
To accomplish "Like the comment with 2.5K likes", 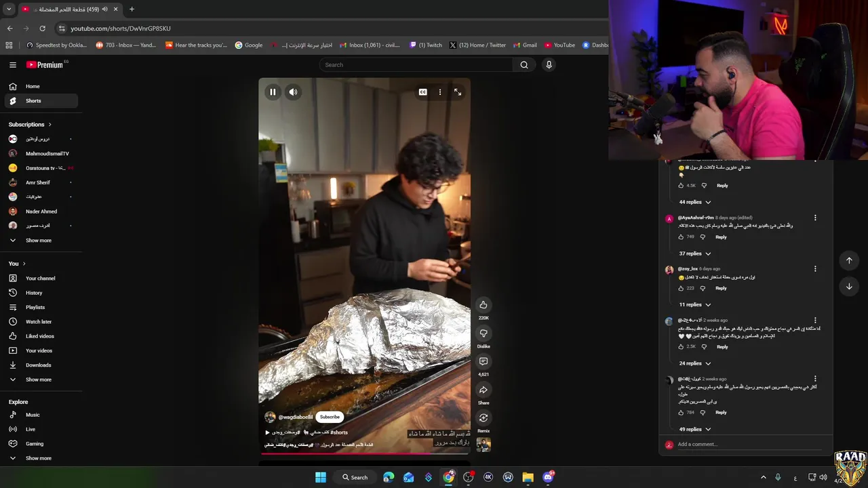I will (x=681, y=347).
